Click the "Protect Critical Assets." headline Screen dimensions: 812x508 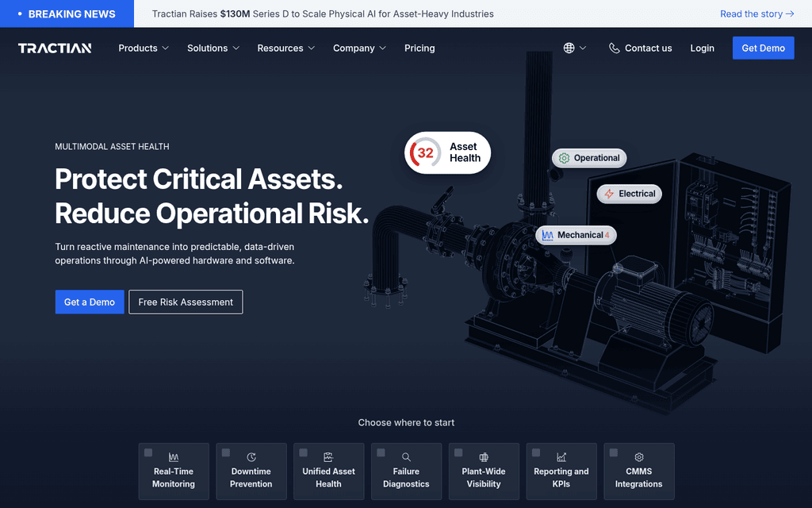(x=199, y=179)
